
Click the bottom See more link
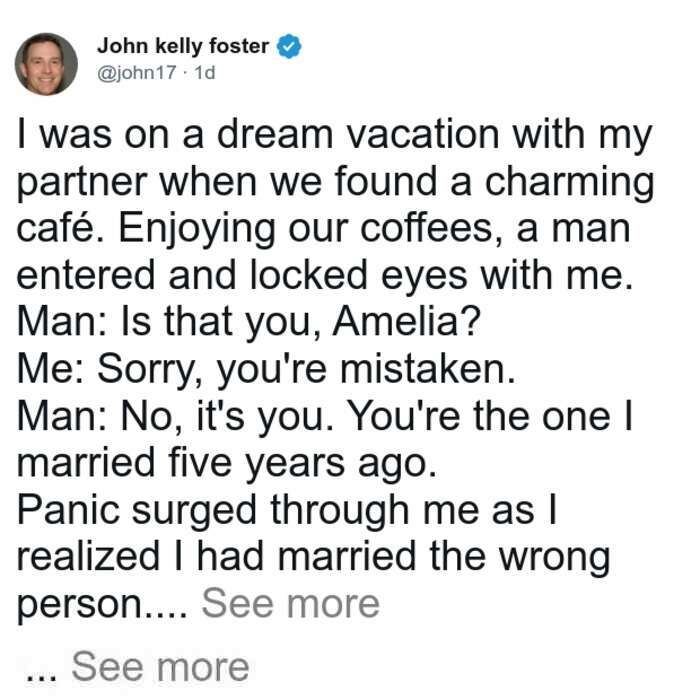pos(160,667)
